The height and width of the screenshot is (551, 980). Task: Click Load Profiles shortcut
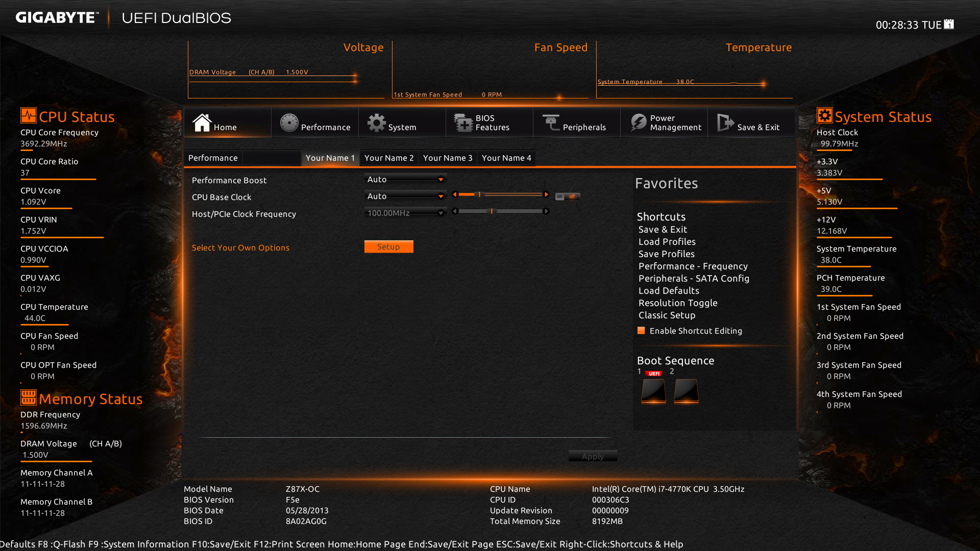(667, 242)
